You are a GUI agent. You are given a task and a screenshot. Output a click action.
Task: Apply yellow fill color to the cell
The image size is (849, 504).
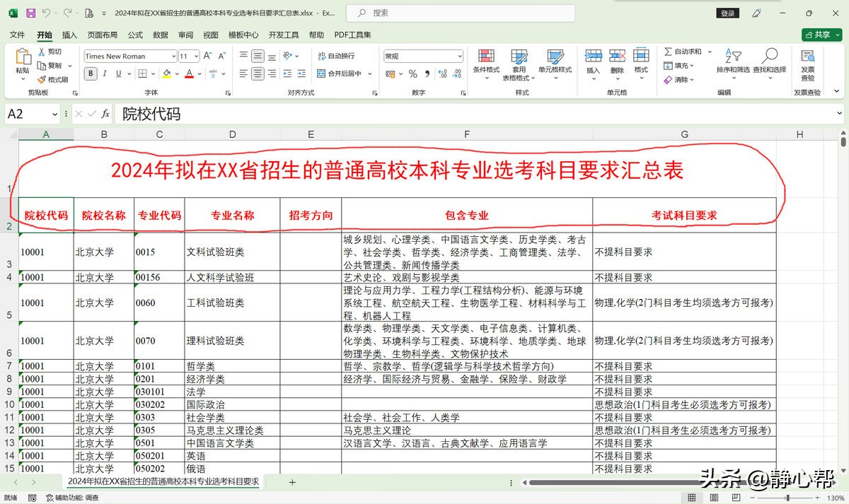pyautogui.click(x=166, y=74)
